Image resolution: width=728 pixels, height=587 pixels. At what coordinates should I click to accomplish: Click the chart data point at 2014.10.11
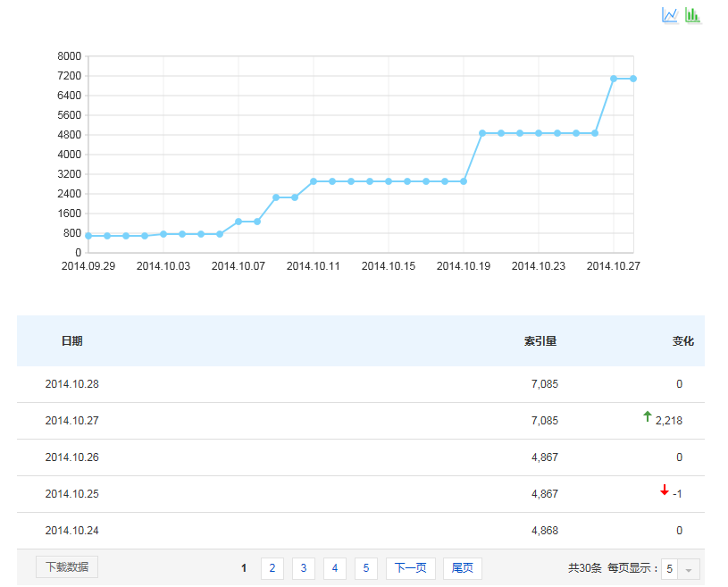[x=314, y=181]
